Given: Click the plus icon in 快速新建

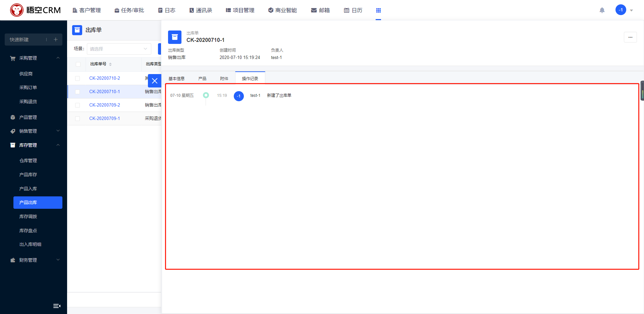Looking at the screenshot, I should tap(56, 40).
